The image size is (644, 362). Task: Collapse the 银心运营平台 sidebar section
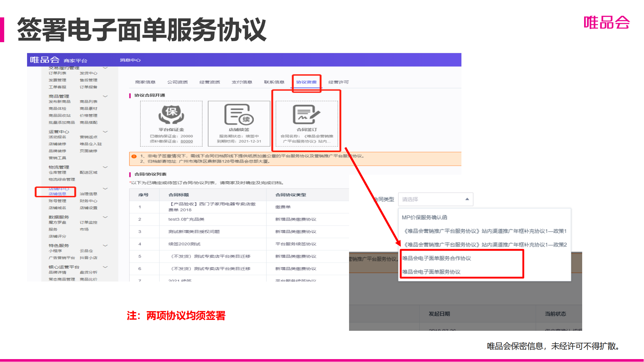(105, 267)
